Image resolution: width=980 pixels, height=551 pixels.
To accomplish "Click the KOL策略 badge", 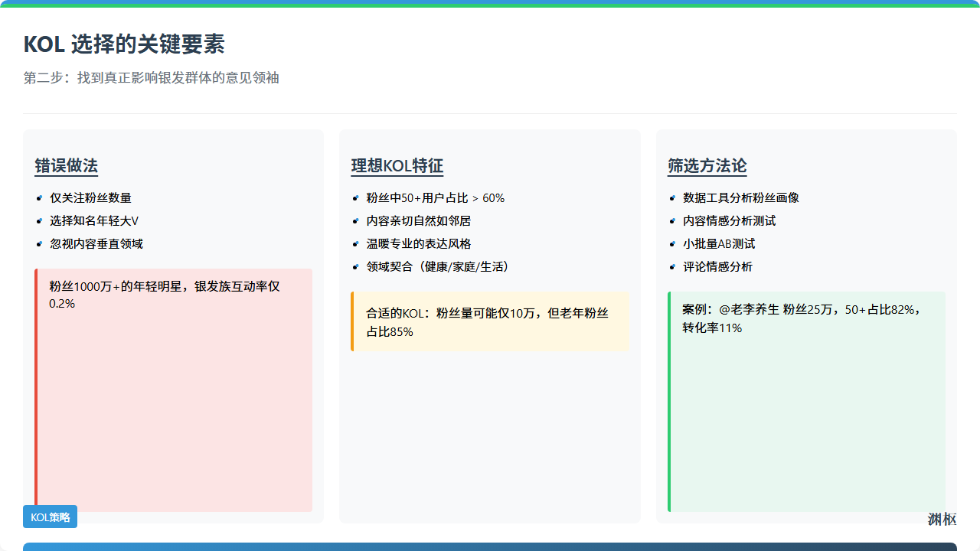I will tap(50, 517).
